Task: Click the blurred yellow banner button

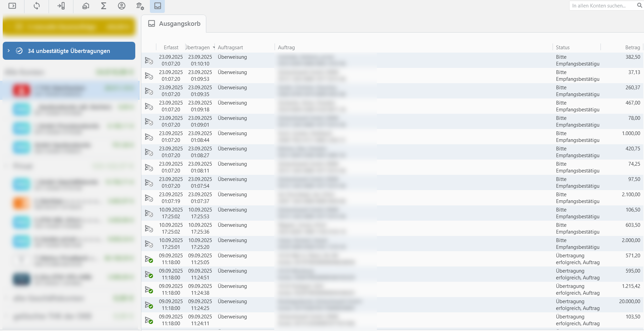Action: (x=69, y=27)
